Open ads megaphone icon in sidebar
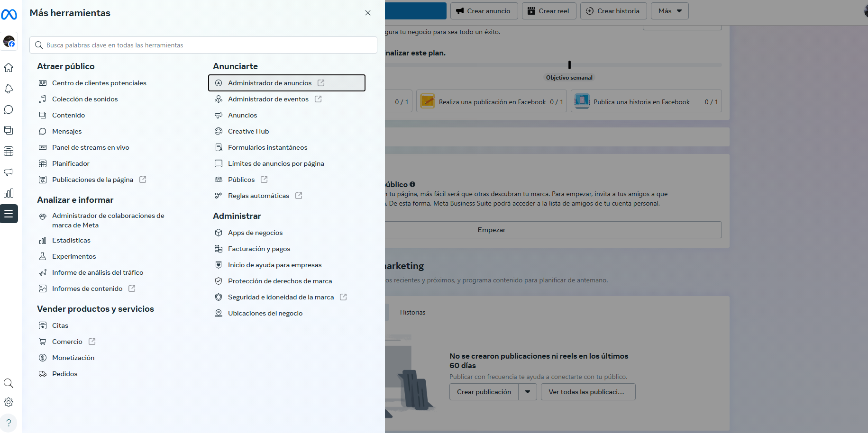The image size is (868, 433). [x=9, y=172]
